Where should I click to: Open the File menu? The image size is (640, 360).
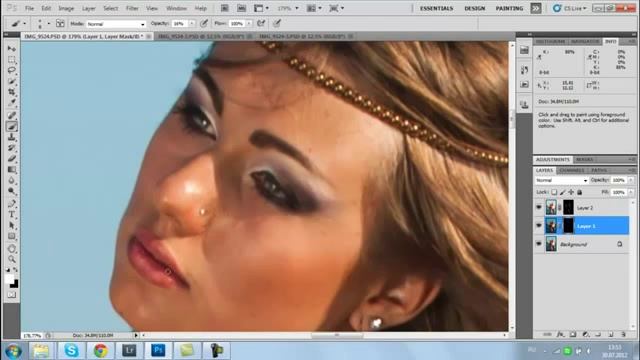point(29,8)
